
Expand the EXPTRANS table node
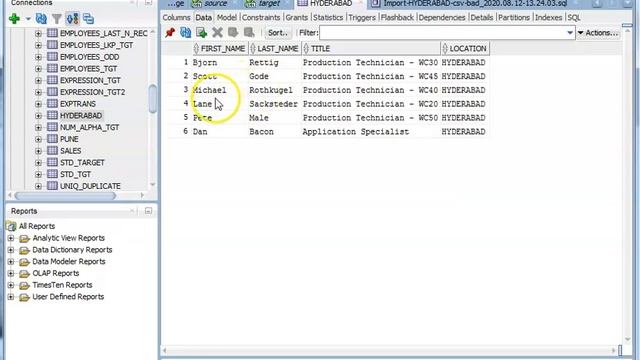pyautogui.click(x=38, y=104)
